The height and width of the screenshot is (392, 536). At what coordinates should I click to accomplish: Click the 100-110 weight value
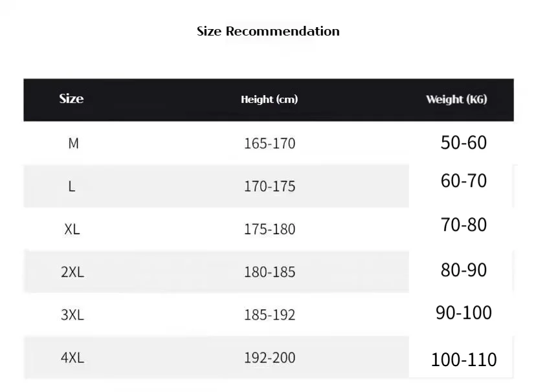point(463,360)
